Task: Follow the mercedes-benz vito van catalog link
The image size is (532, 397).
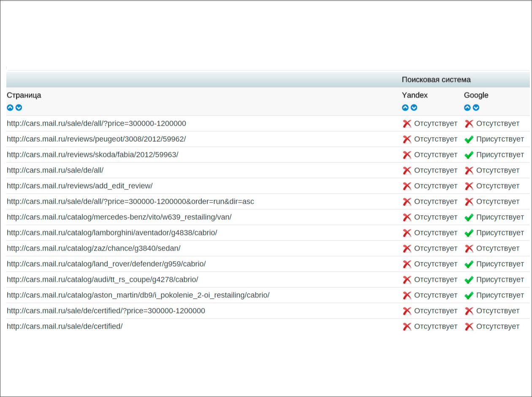Action: point(119,217)
